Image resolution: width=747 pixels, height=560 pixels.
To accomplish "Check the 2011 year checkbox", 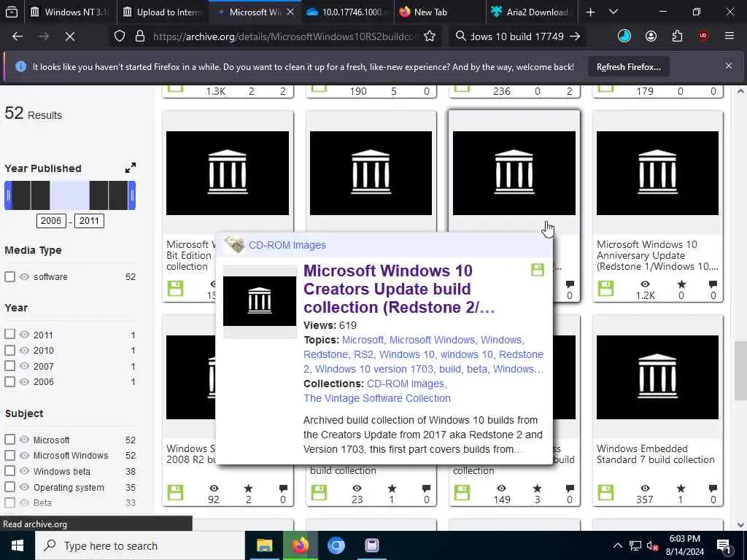I will [x=9, y=334].
